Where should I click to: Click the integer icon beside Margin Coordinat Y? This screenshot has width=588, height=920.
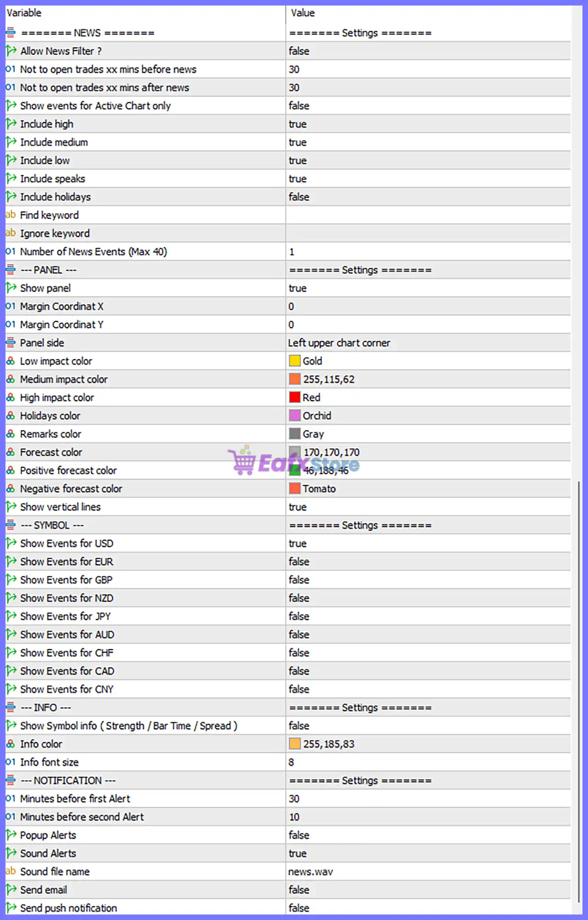pos(11,324)
